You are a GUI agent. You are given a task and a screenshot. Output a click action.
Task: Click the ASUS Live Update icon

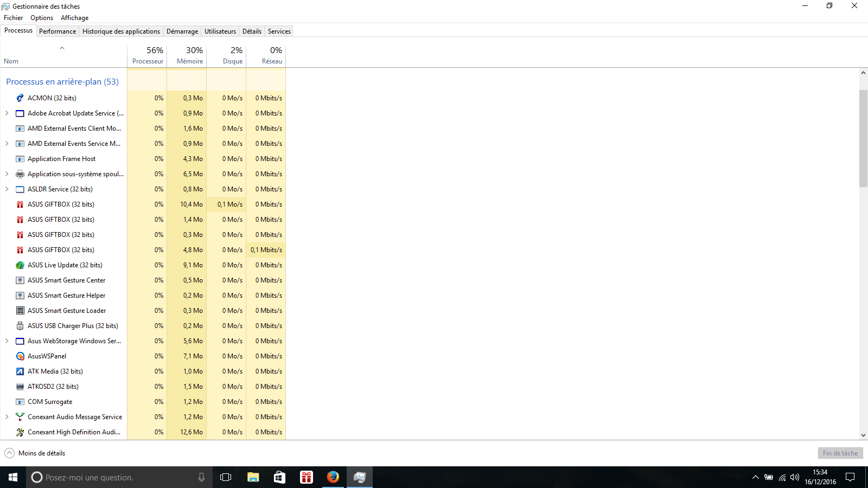(20, 265)
